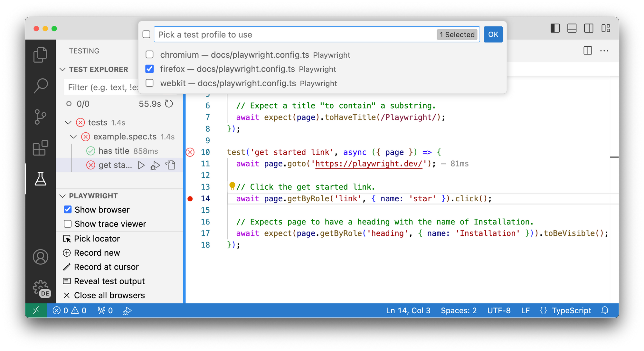This screenshot has height=351, width=644.
Task: Confirm profile selection with OK button
Action: point(493,34)
